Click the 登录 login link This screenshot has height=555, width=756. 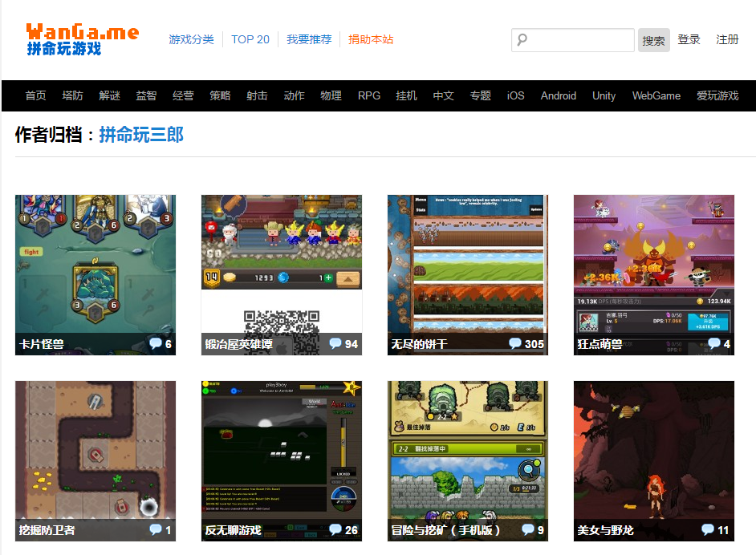[x=689, y=39]
